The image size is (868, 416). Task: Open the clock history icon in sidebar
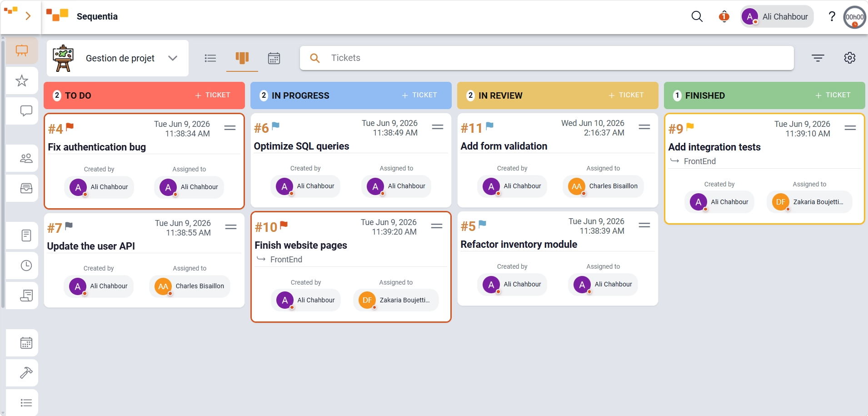[26, 266]
